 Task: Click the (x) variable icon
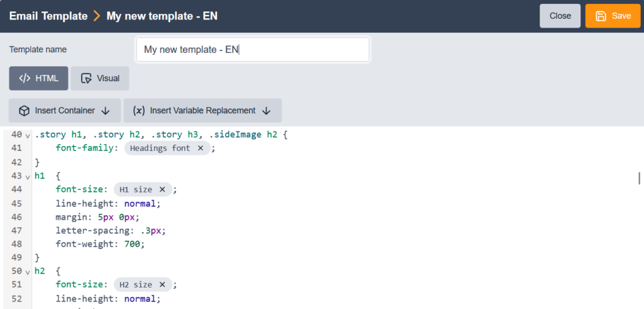(139, 111)
